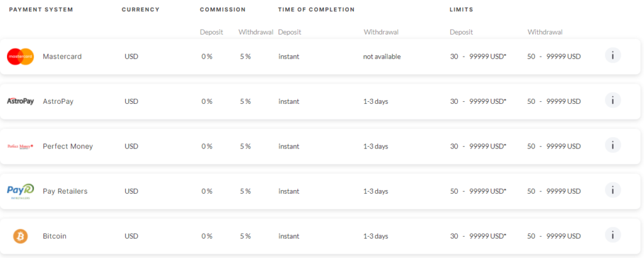
Task: Choose the Perfect Money name label
Action: (68, 146)
